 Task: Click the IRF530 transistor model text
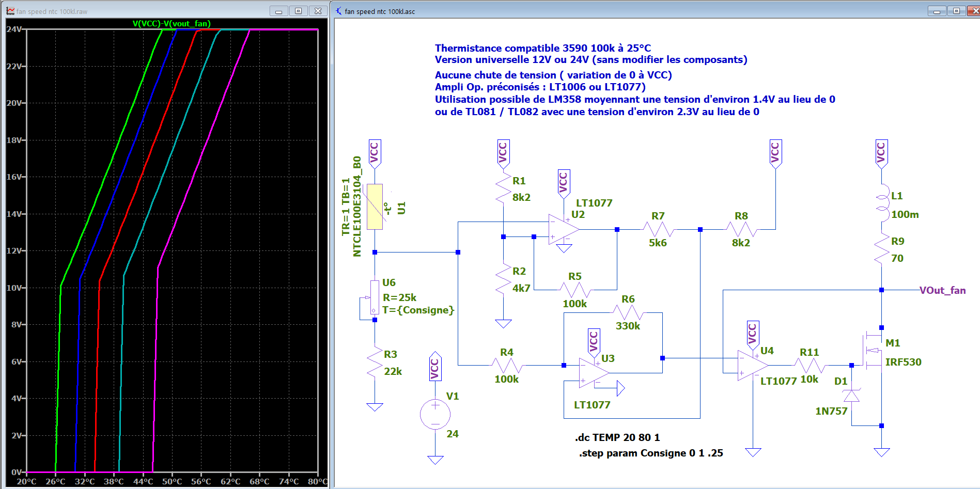coord(903,362)
